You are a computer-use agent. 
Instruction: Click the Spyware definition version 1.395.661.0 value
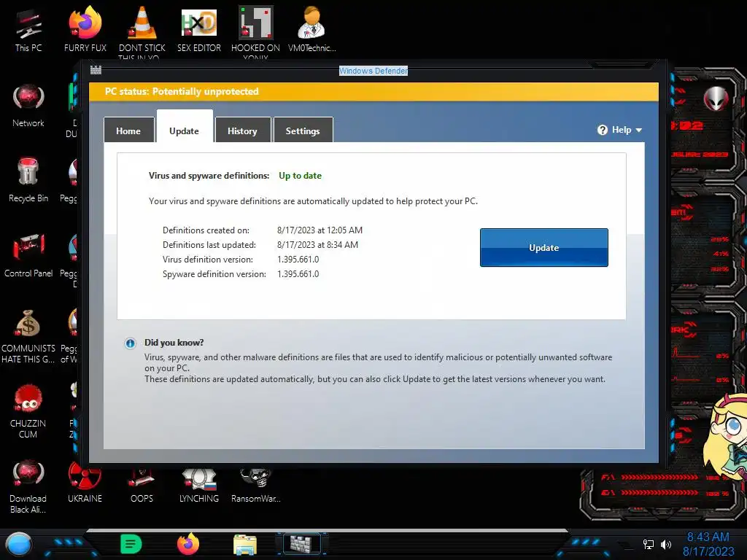coord(298,274)
